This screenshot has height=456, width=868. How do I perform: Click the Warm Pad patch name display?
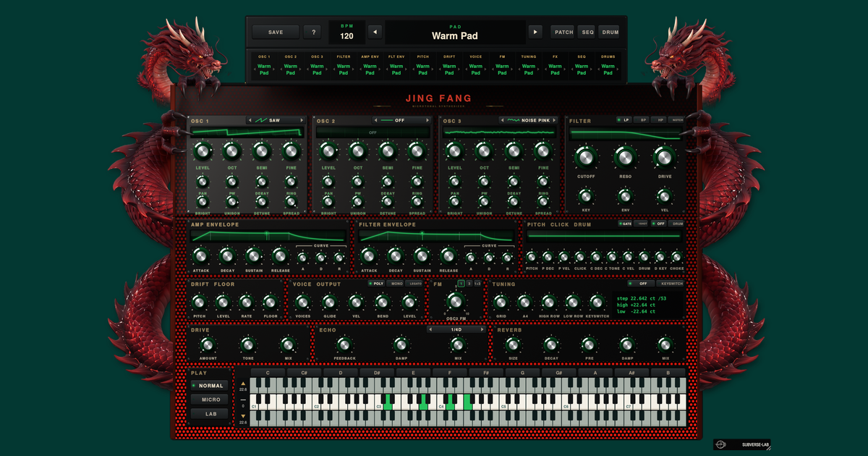pyautogui.click(x=455, y=32)
